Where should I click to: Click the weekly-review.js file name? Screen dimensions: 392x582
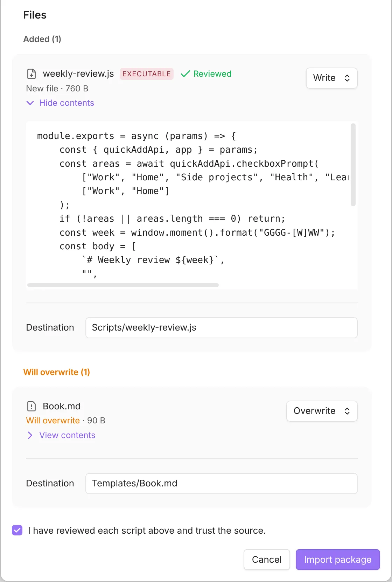pyautogui.click(x=78, y=74)
